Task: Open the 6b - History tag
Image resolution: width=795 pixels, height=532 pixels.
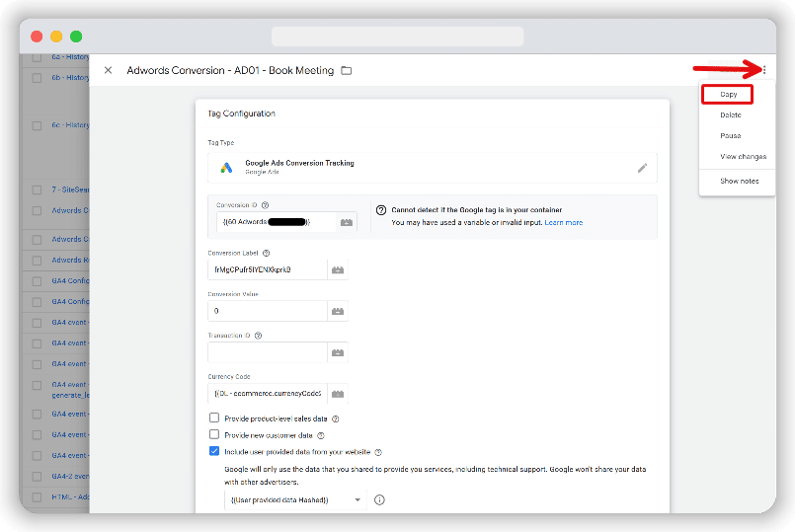Action: tap(70, 78)
